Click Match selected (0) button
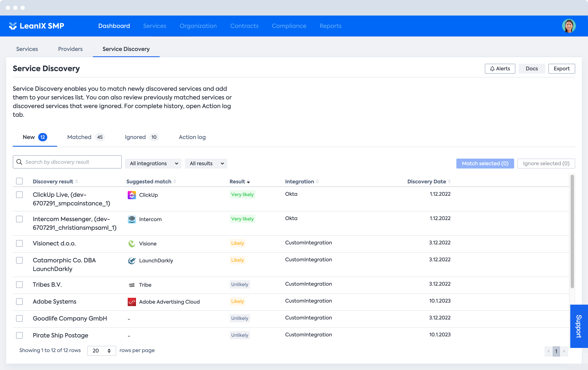The image size is (588, 370). click(x=485, y=164)
